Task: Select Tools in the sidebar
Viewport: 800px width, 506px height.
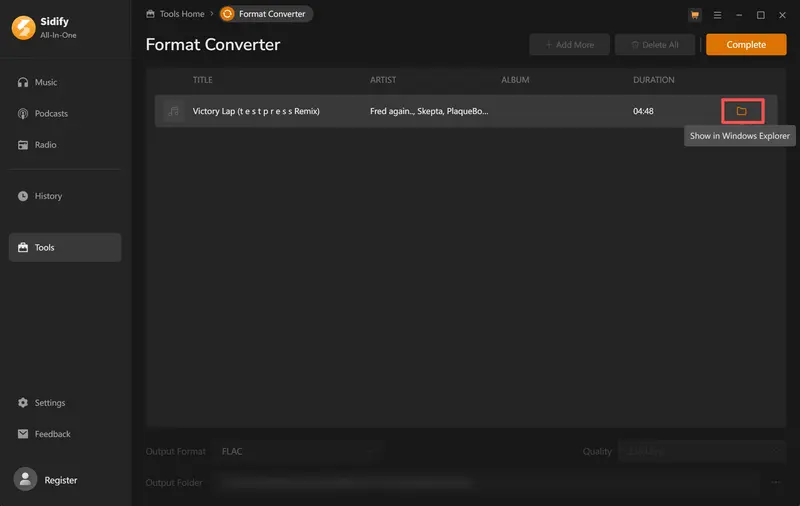Action: pyautogui.click(x=65, y=247)
